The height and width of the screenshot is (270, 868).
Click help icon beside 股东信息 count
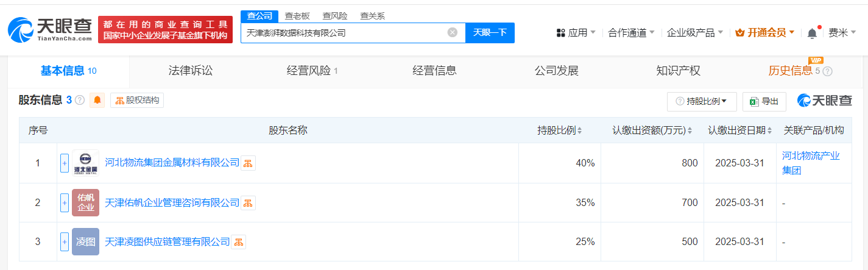point(80,101)
